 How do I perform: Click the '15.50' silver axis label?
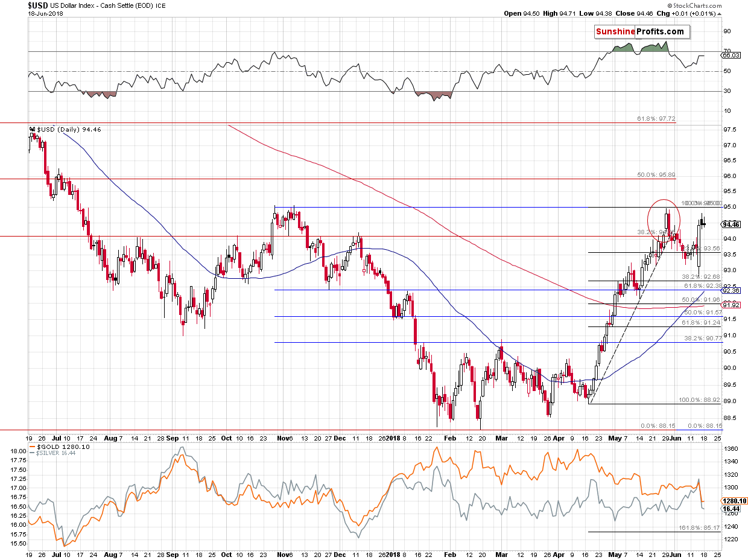click(x=18, y=544)
